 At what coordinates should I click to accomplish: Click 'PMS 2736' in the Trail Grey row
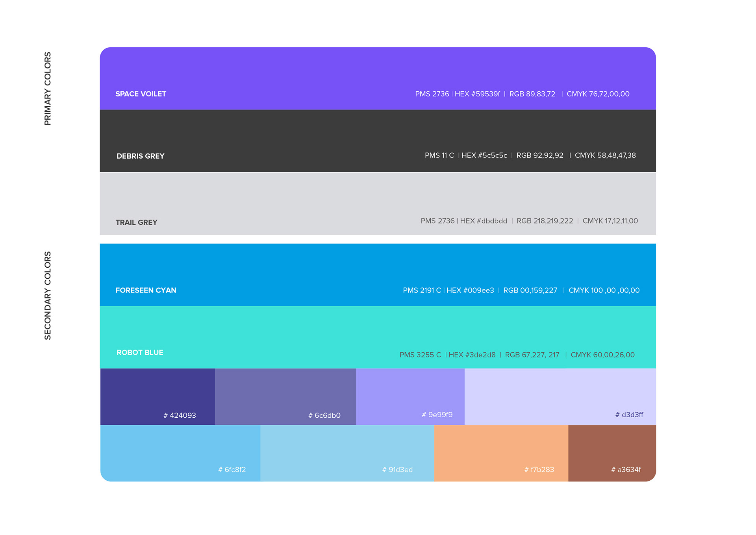[x=437, y=221]
